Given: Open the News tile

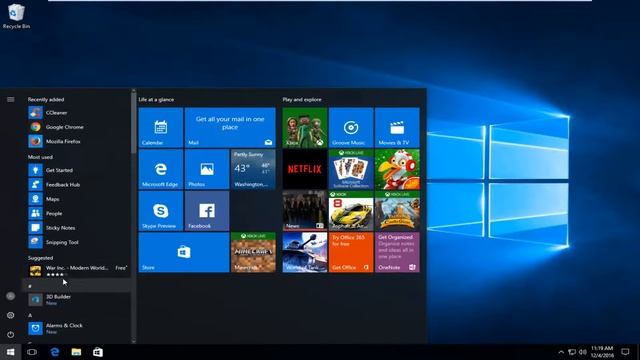Looking at the screenshot, I should coord(305,211).
